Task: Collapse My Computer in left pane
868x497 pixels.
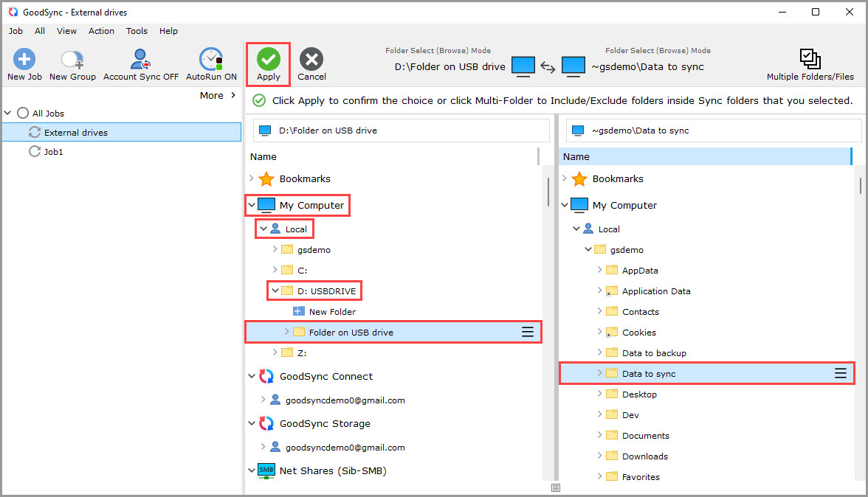Action: [251, 205]
